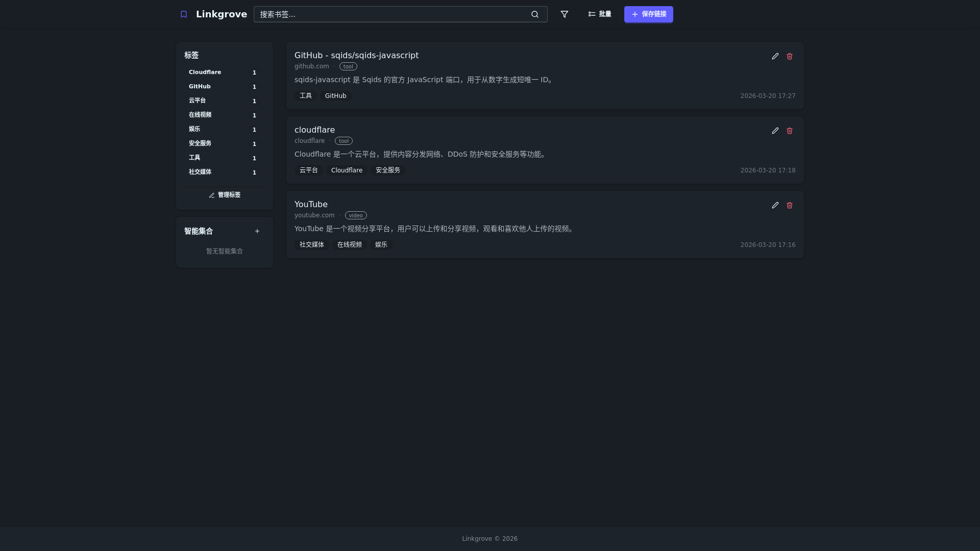The image size is (980, 551).
Task: Edit the GitHub sqids-javascript bookmark
Action: pyautogui.click(x=775, y=56)
